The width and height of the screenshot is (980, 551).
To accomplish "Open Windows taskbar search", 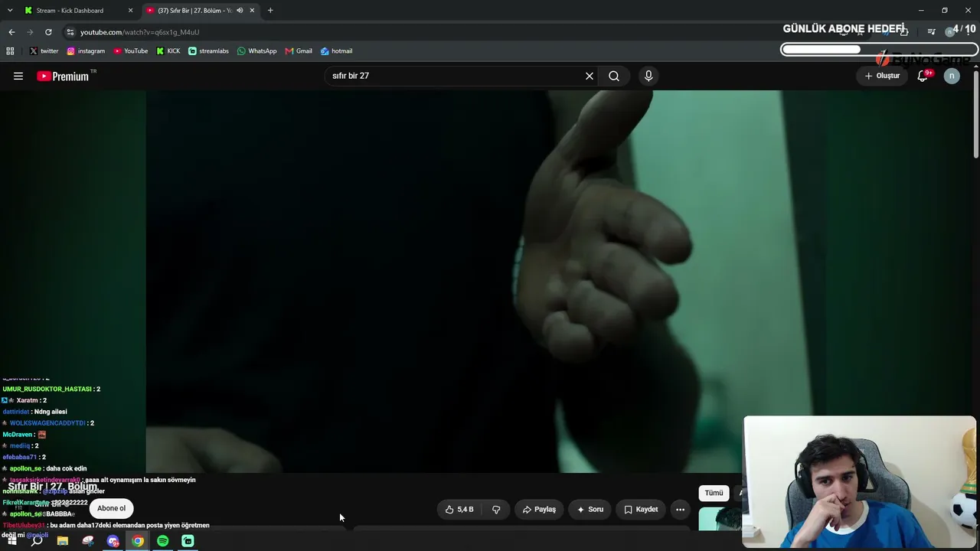I will (x=37, y=541).
